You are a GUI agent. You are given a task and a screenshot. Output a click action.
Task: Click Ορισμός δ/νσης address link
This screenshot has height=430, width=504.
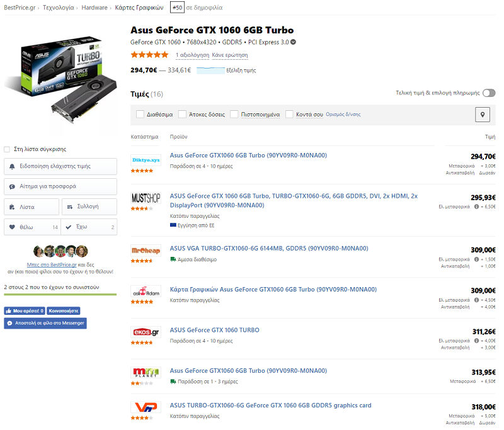[343, 115]
